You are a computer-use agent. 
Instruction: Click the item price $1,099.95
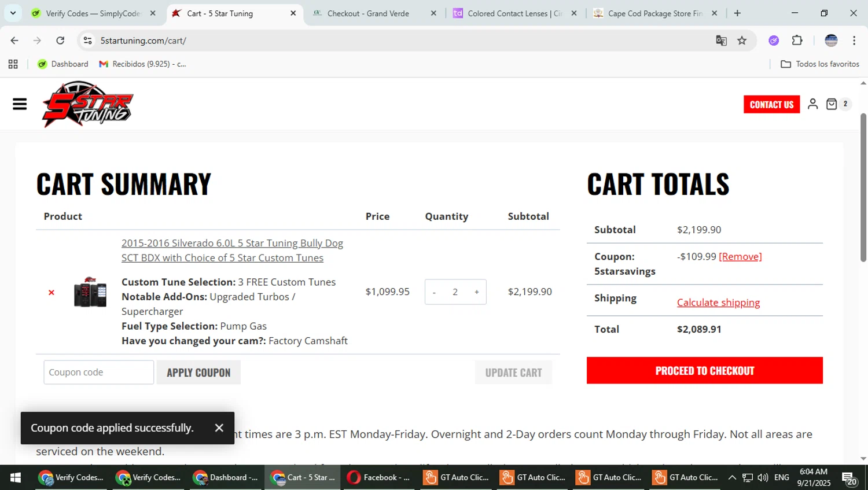[388, 292]
